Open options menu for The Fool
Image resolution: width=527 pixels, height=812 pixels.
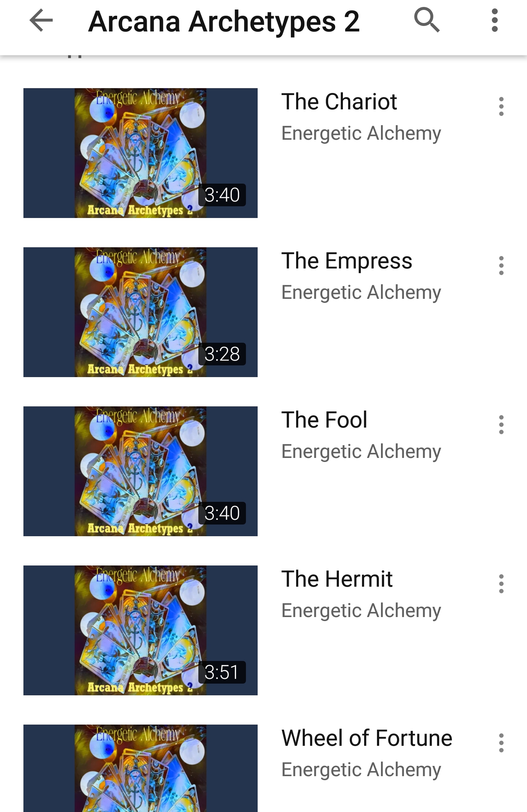click(x=501, y=425)
